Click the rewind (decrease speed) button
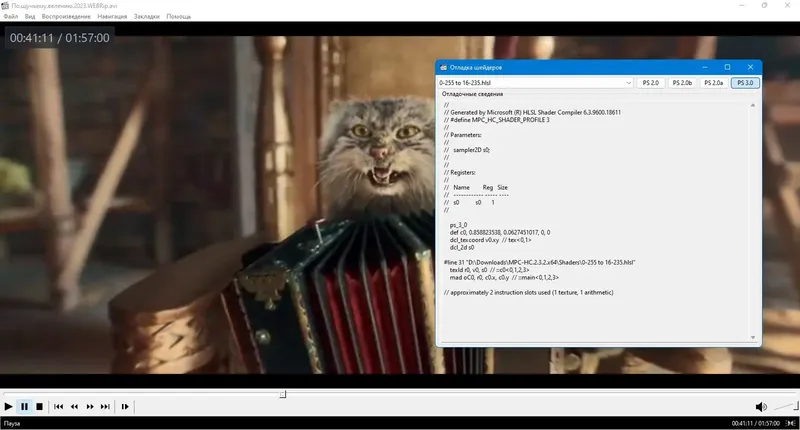 74,407
